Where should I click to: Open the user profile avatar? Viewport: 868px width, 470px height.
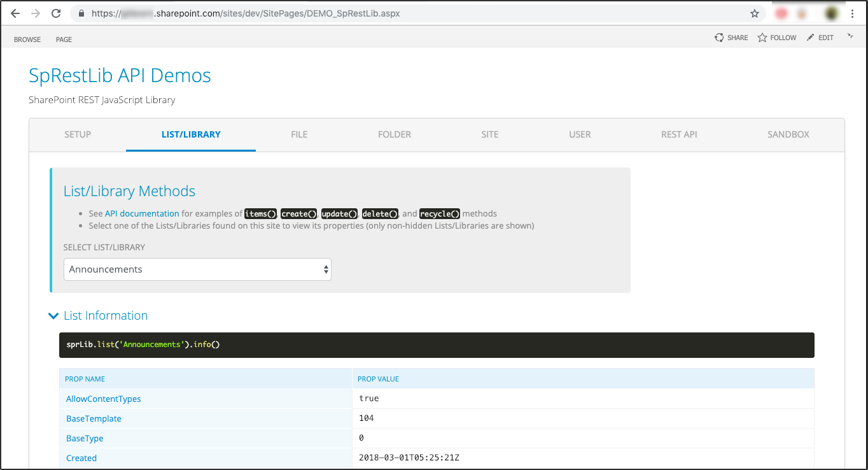pyautogui.click(x=830, y=13)
